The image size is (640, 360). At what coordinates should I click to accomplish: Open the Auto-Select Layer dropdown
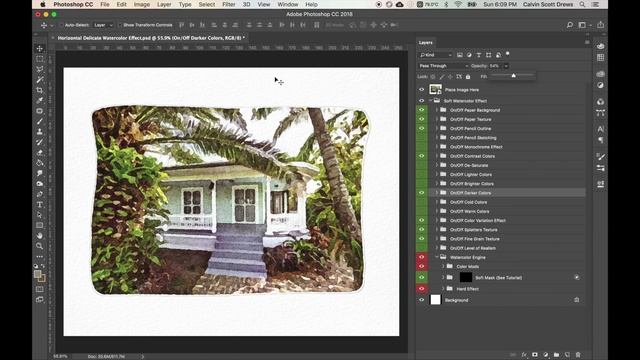[x=103, y=25]
